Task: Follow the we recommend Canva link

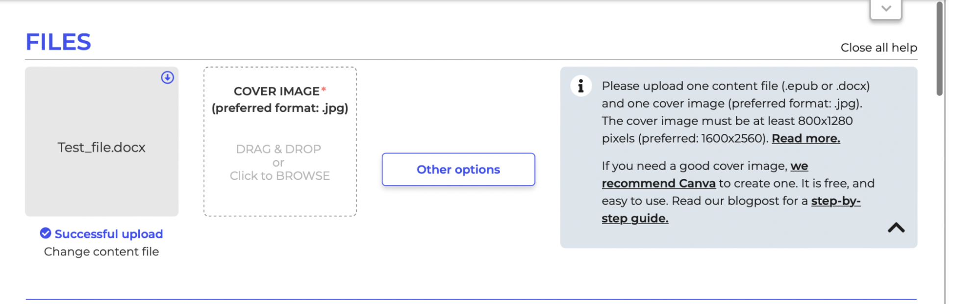Action: 659,183
